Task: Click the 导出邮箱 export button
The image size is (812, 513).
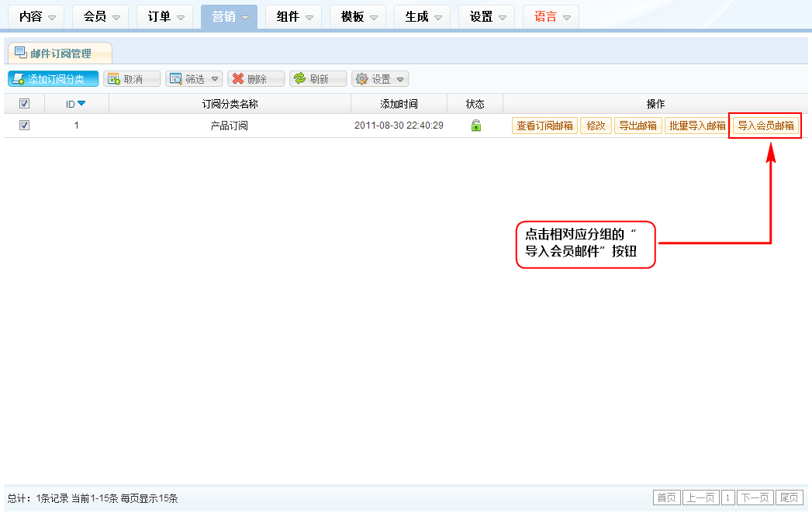Action: click(x=638, y=126)
